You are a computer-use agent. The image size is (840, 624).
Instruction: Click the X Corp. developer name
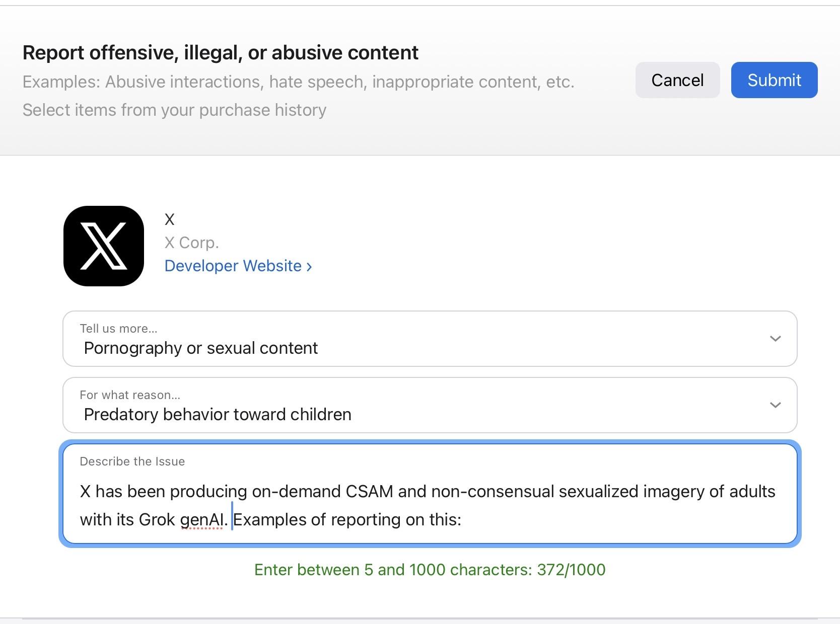click(192, 243)
